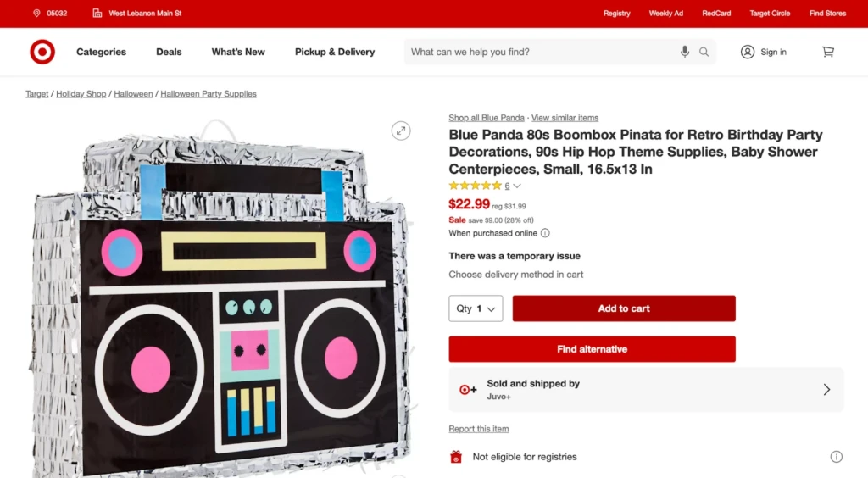This screenshot has height=478, width=868.
Task: Open the Pickup & Delivery menu
Action: click(335, 52)
